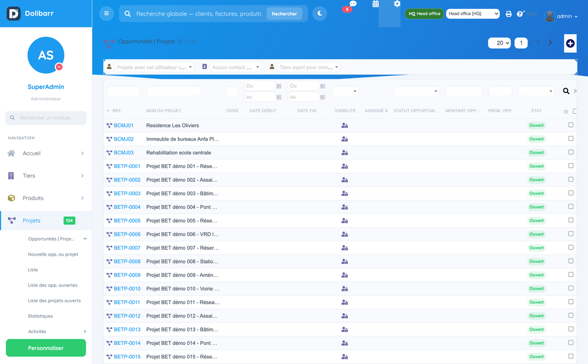Viewport: 588px width, 364px height.
Task: Check the box for BCMJ03 row
Action: point(571,152)
